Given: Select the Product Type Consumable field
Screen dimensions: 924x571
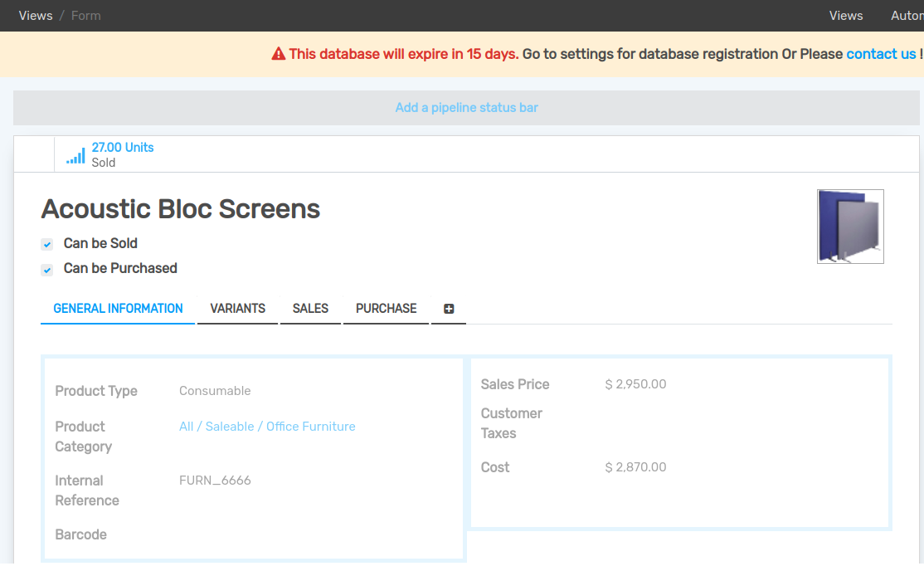Looking at the screenshot, I should point(215,391).
